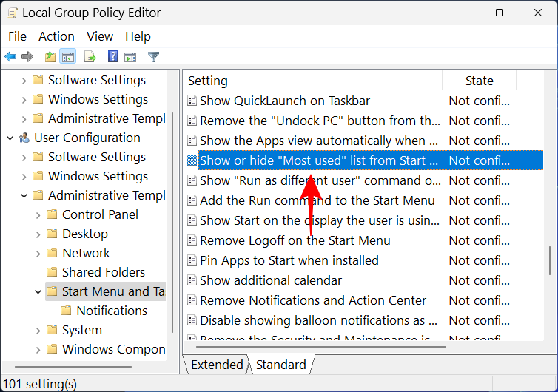Switch to the Extended tab
The image size is (558, 392).
pos(217,365)
